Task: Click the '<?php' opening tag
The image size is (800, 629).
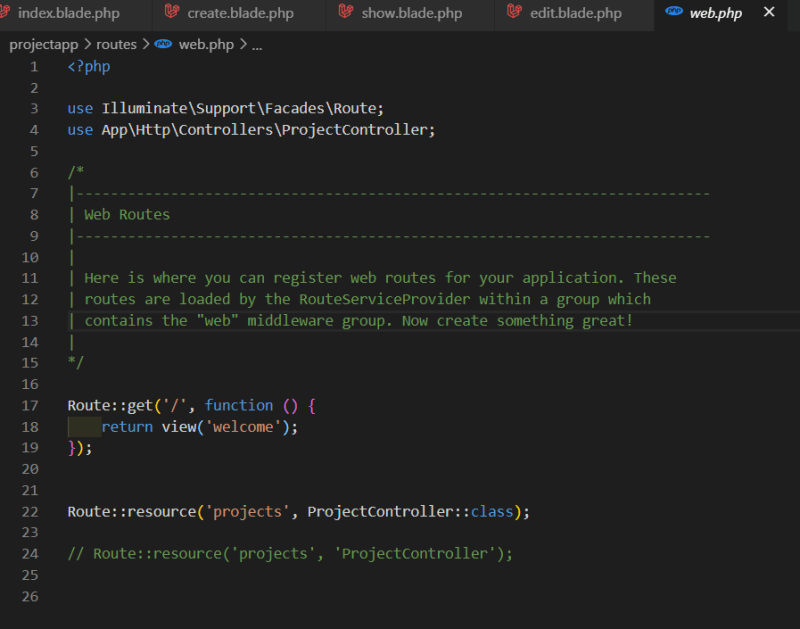Action: (89, 67)
